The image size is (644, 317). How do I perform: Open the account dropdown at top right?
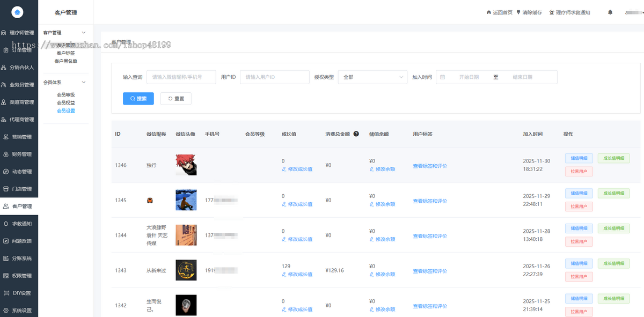[x=633, y=12]
